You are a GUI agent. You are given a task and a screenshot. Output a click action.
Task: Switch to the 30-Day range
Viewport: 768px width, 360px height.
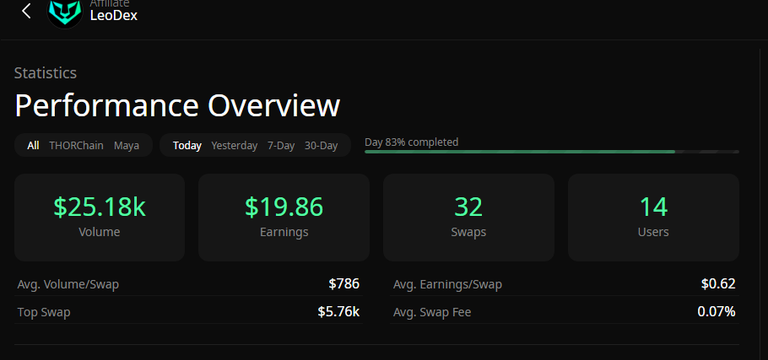pyautogui.click(x=321, y=145)
